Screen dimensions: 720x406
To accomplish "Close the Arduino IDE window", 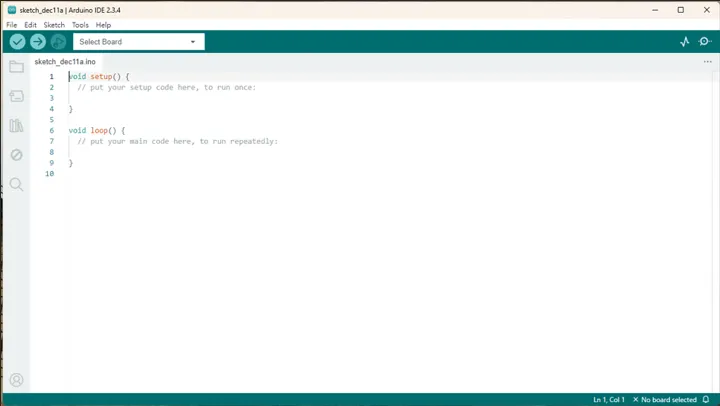I will tap(707, 10).
